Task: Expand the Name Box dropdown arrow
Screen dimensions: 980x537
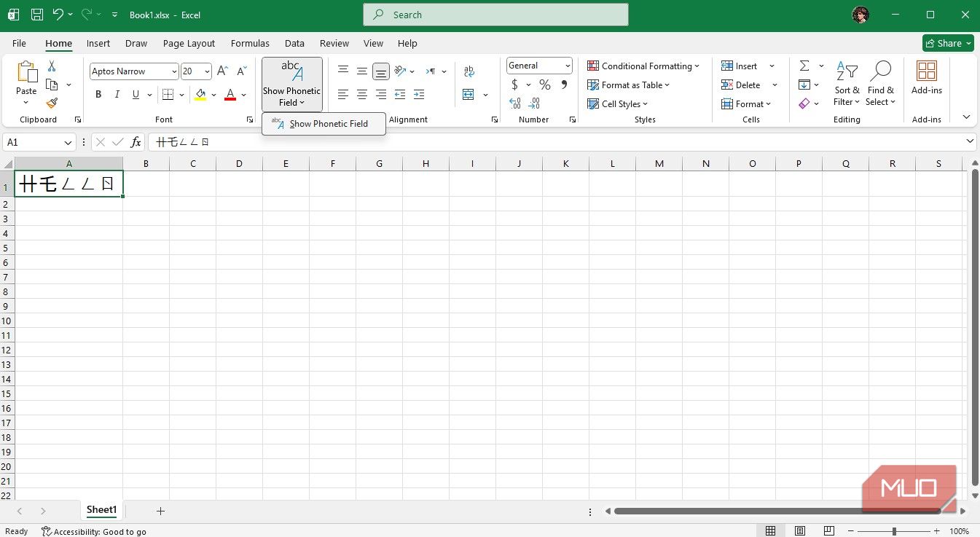Action: tap(68, 142)
